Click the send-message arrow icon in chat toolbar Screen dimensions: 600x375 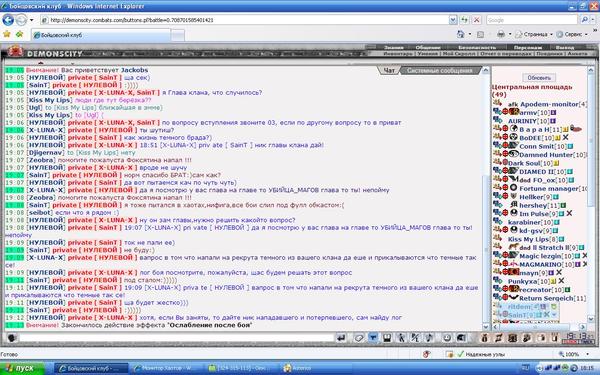tap(341, 338)
